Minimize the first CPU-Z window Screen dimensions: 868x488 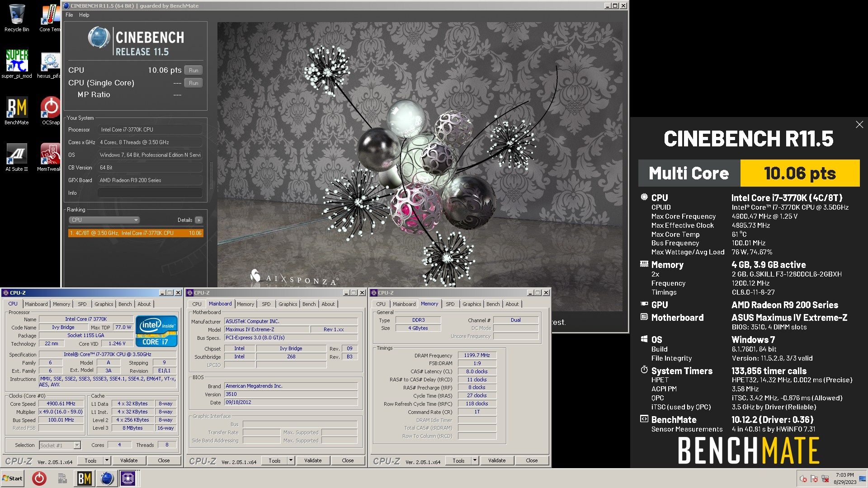pyautogui.click(x=162, y=293)
